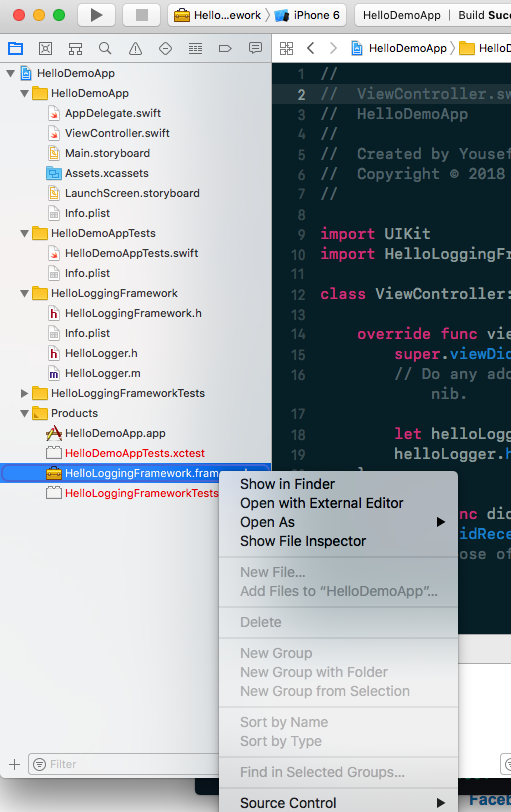Screen dimensions: 511x812
Task: Collapse the Products group
Action: [x=24, y=414]
